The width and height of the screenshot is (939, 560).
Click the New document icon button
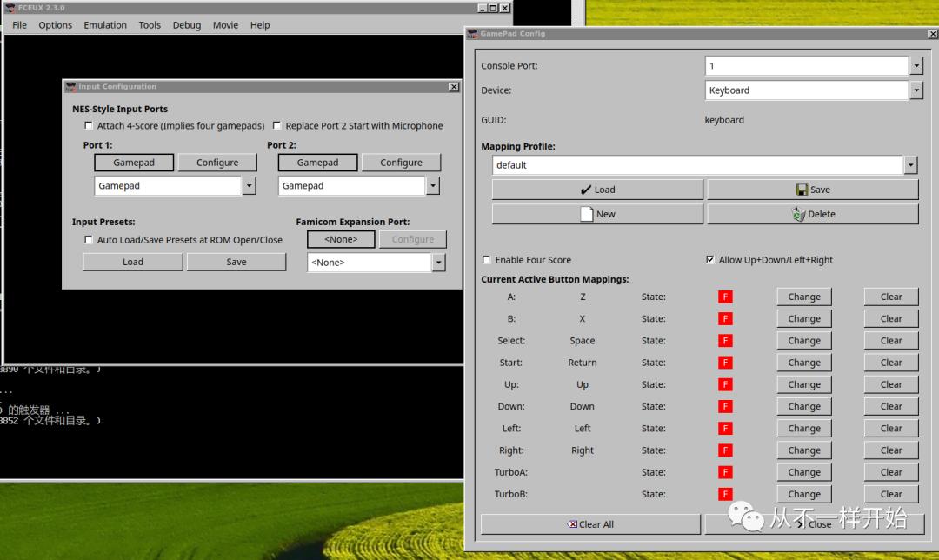pyautogui.click(x=587, y=214)
